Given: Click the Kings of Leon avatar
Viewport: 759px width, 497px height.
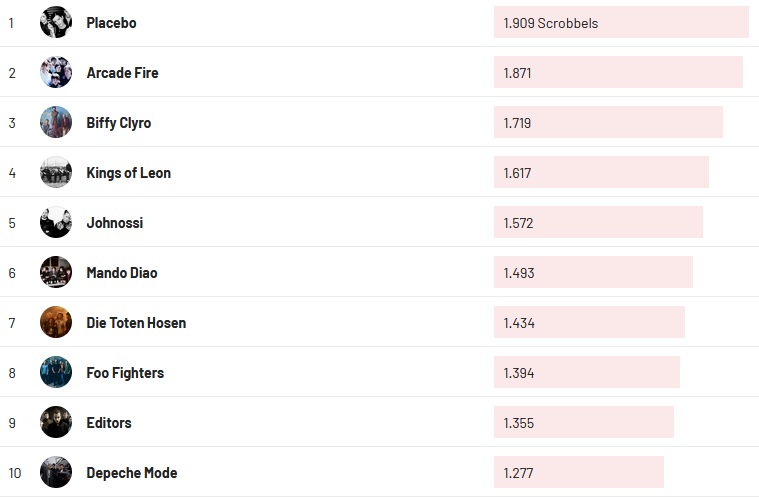Looking at the screenshot, I should pos(56,172).
